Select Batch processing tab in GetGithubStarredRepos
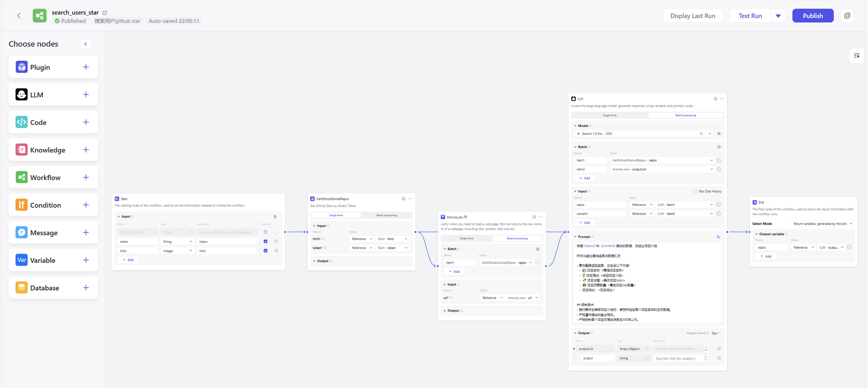This screenshot has width=868, height=388. pos(386,215)
